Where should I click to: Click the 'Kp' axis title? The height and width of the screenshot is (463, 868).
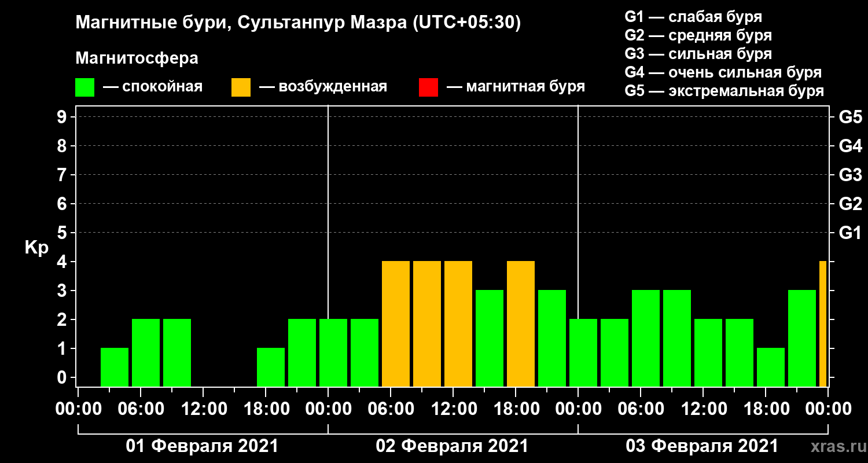tap(36, 247)
